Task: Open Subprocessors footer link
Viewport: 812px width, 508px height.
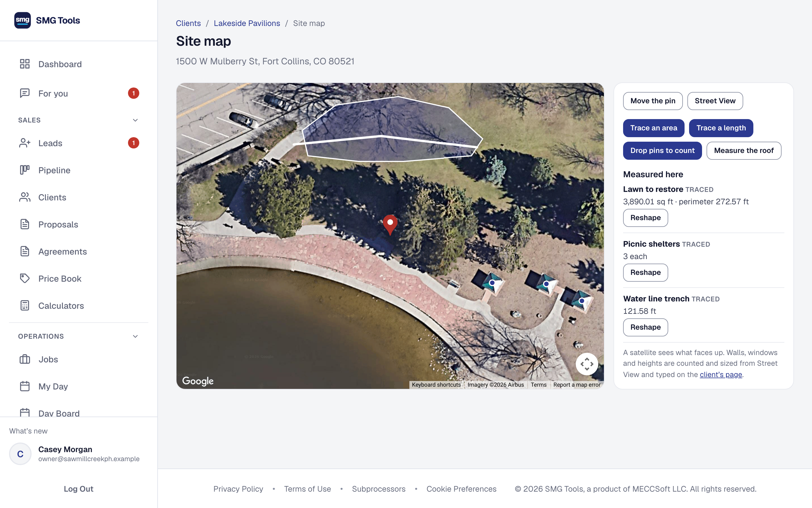Action: [x=378, y=489]
